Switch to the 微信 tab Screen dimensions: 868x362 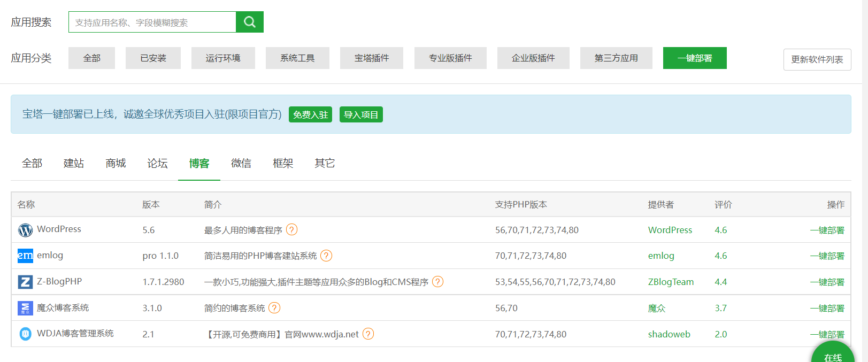241,163
